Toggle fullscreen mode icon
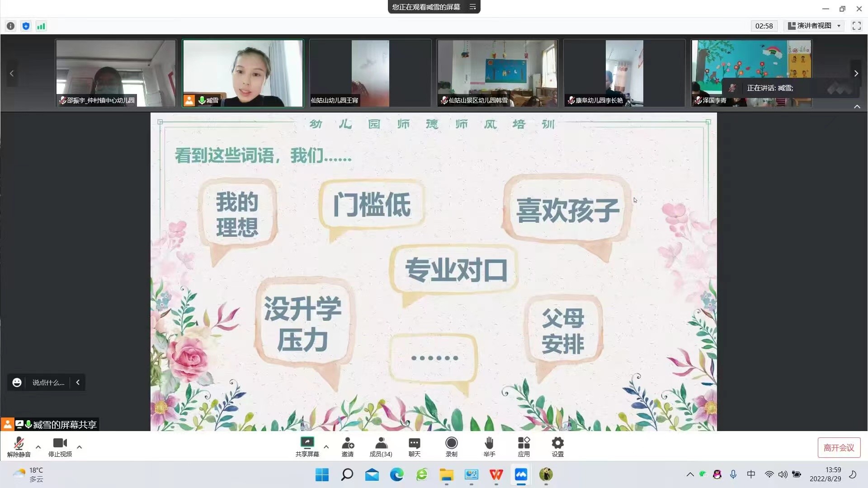This screenshot has height=488, width=868. coord(856,26)
